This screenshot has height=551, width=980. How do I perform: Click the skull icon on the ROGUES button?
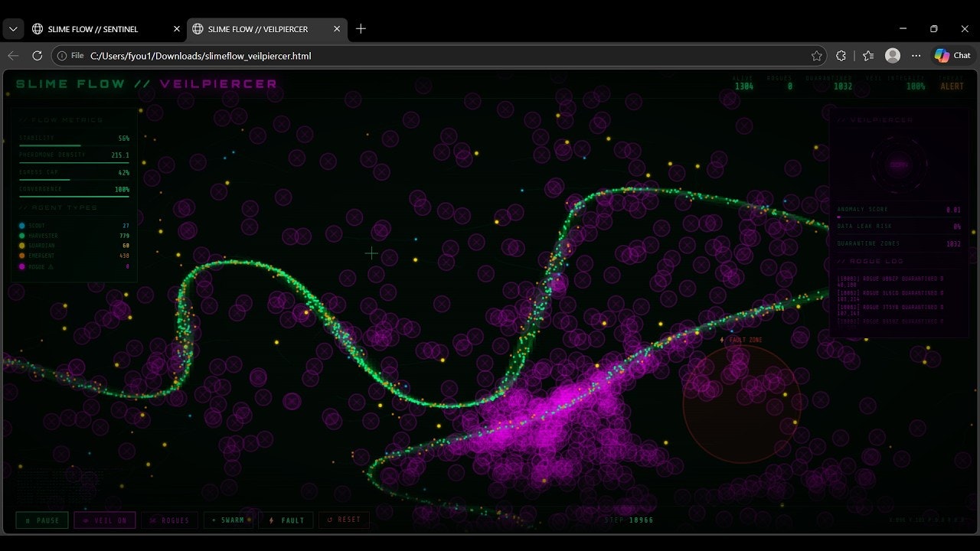(152, 520)
